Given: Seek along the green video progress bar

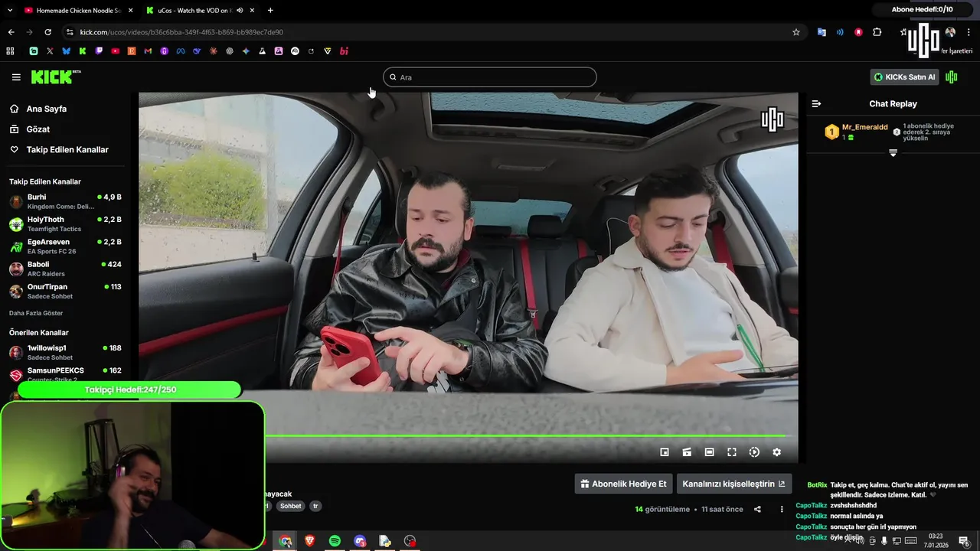Looking at the screenshot, I should coord(528,436).
